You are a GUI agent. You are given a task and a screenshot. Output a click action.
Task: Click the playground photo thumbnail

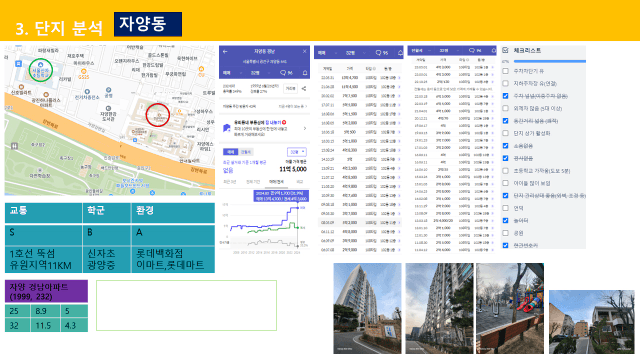click(510, 308)
